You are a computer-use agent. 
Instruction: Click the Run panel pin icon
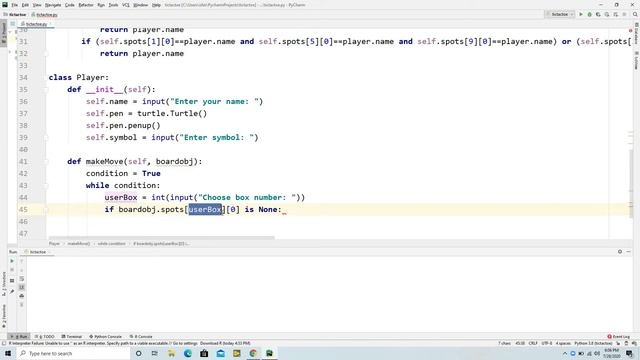coord(12,291)
